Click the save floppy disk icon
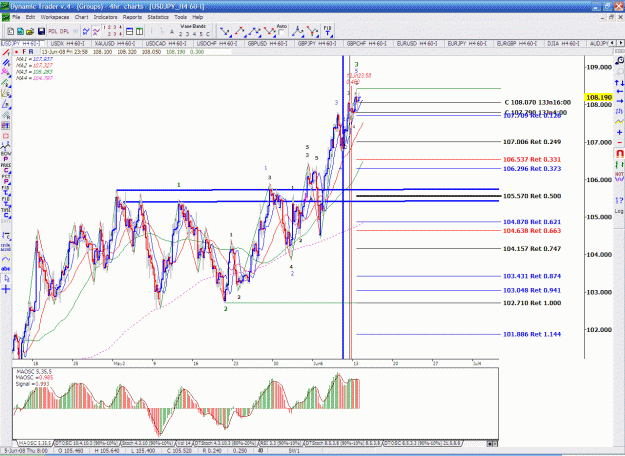Image resolution: width=625 pixels, height=456 pixels. (41, 31)
